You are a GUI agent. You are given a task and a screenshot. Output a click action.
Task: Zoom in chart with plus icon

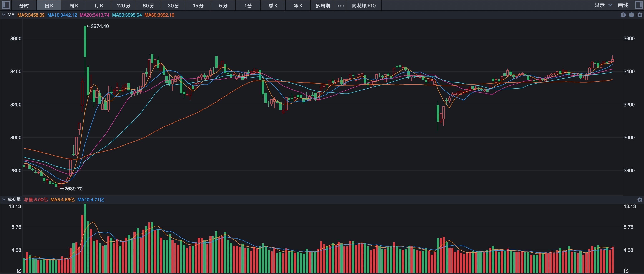coord(623,15)
